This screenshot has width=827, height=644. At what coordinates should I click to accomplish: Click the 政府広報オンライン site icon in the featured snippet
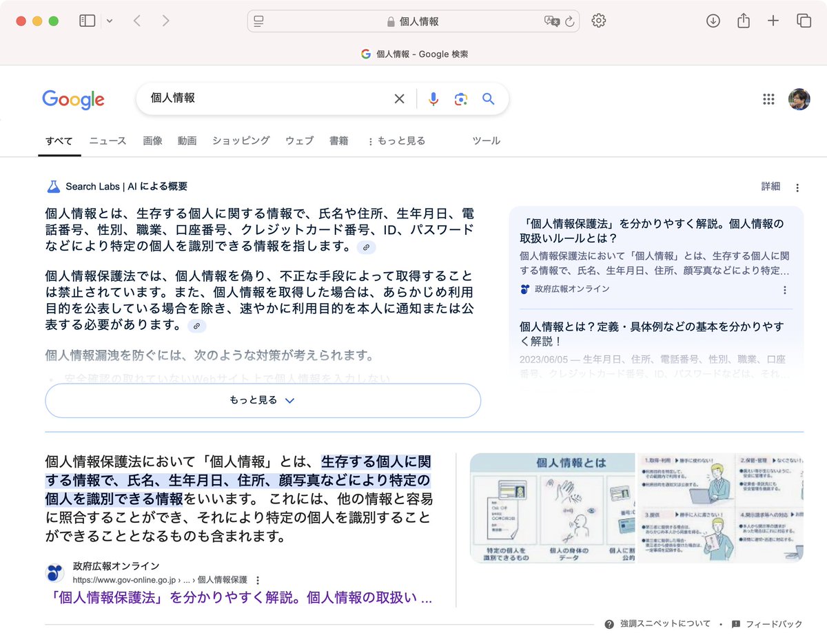55,573
